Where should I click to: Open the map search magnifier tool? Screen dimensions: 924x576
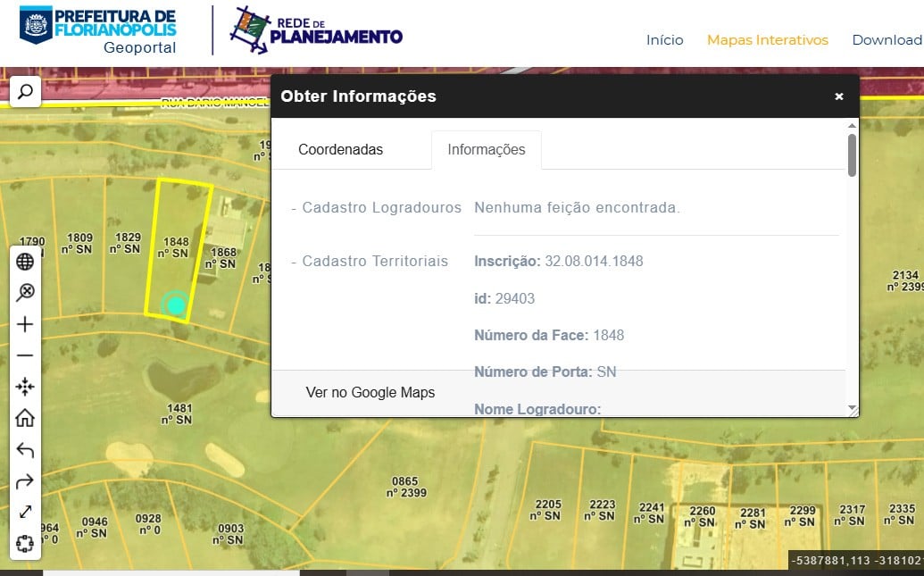25,92
